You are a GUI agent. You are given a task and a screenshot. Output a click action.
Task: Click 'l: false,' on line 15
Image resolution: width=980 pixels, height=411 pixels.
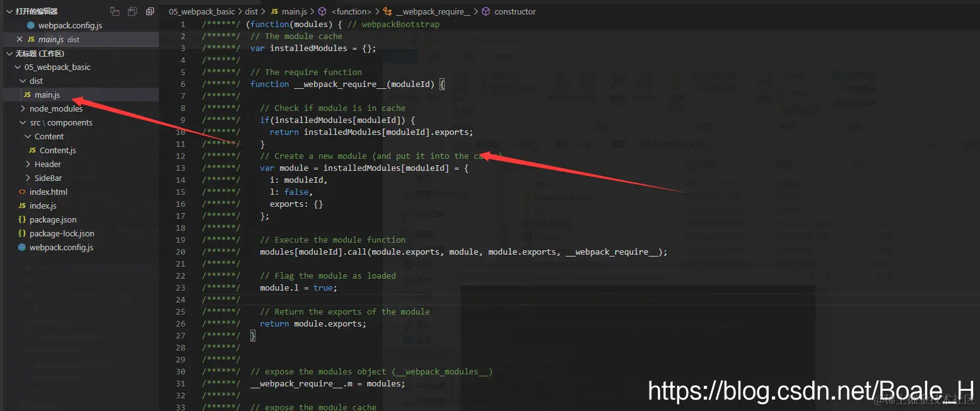[x=291, y=192]
